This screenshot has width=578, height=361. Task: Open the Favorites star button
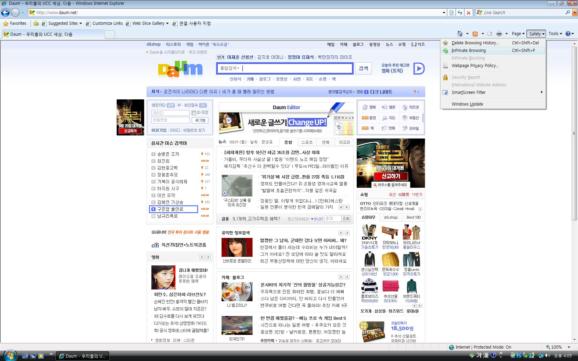click(15, 23)
